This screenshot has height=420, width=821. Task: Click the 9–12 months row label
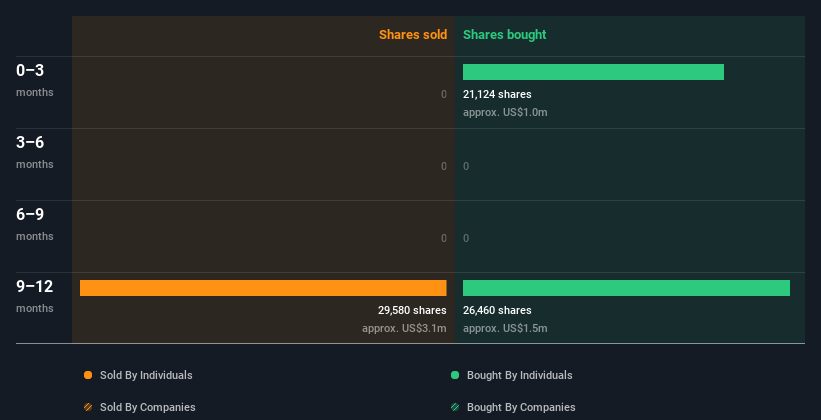click(x=35, y=296)
